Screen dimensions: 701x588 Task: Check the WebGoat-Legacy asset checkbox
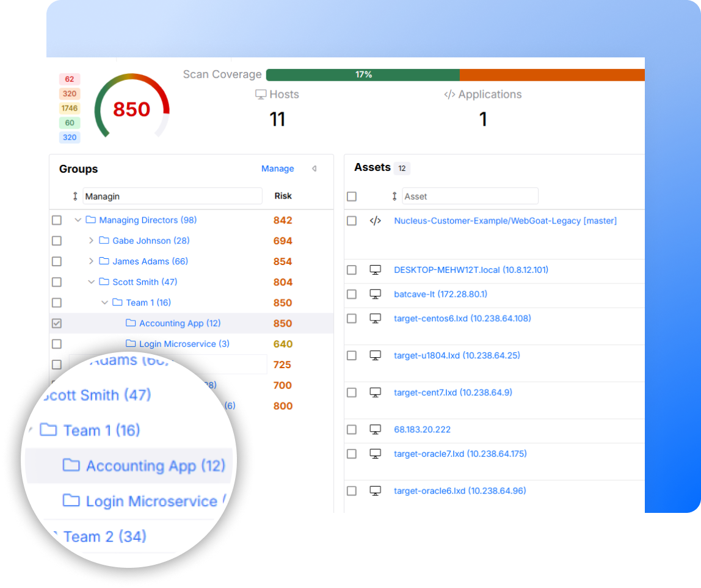coord(352,221)
